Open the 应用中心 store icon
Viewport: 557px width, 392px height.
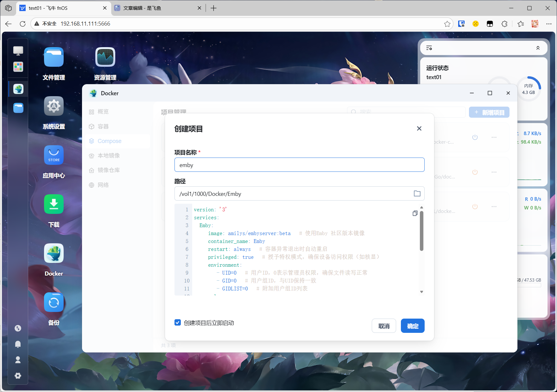[x=54, y=155]
